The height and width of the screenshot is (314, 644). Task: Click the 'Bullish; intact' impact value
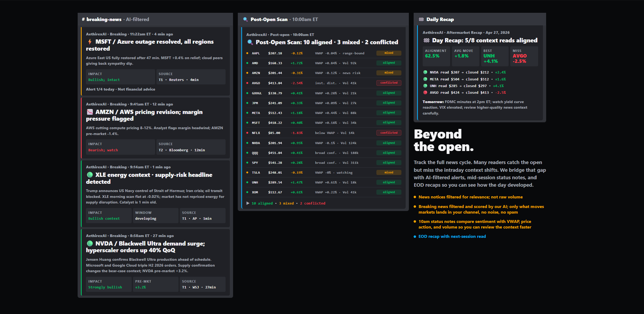(104, 80)
